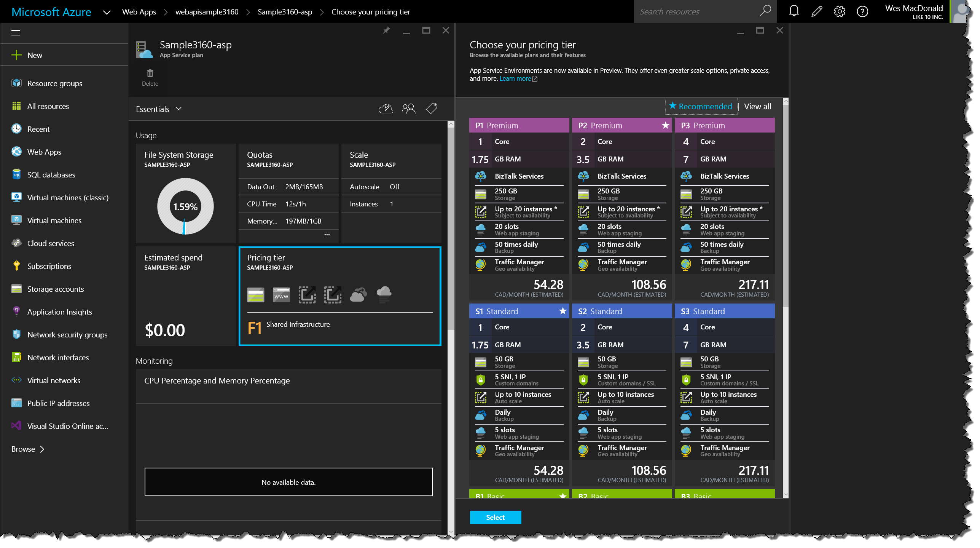Viewport: 980px width, 548px height.
Task: Pin the Sample3160-asp blade
Action: [x=386, y=30]
